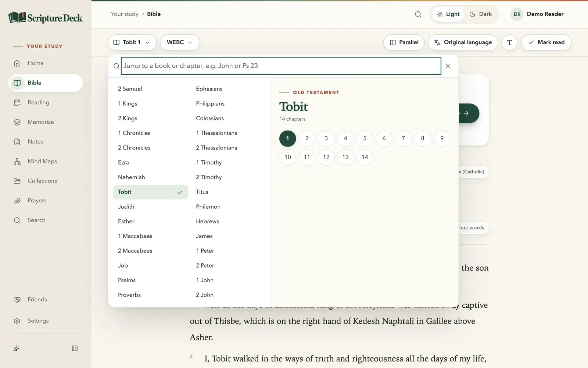Open Reading in sidebar
Viewport: 588px width, 368px height.
pyautogui.click(x=46, y=102)
